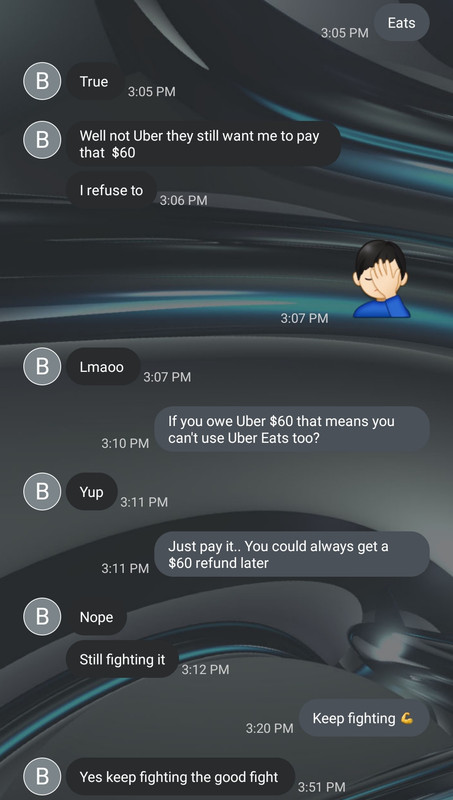Tap the 'Well not Uber they still want' bubble
Screen dimensions: 453x800
(x=204, y=144)
